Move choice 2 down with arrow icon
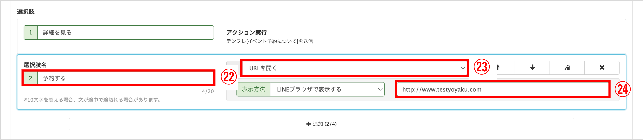 point(532,68)
